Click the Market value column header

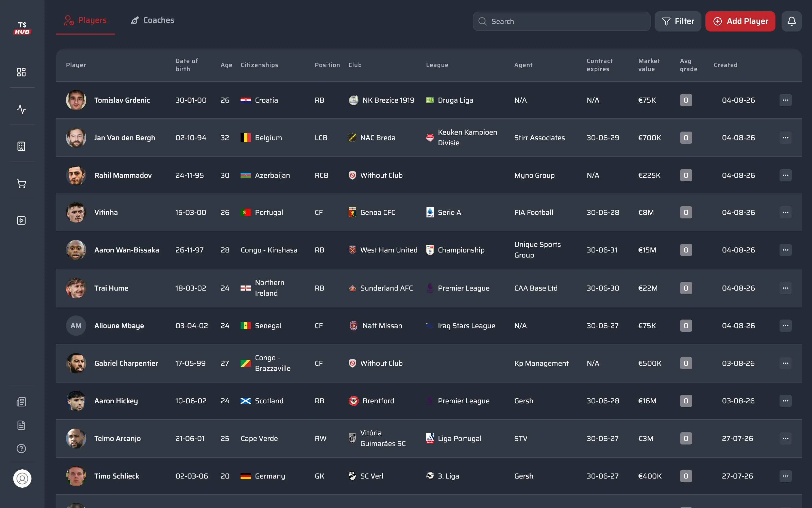[x=649, y=65]
